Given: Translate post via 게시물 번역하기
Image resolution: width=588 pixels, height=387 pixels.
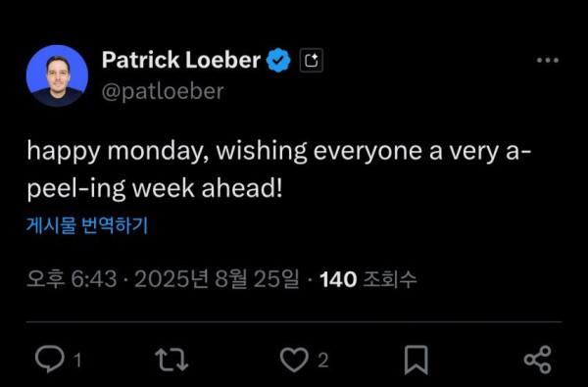Looking at the screenshot, I should (x=87, y=225).
